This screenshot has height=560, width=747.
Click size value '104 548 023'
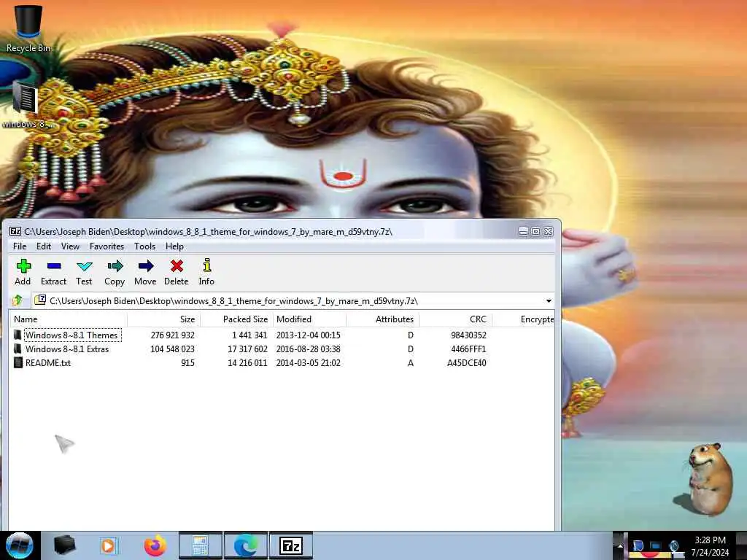(x=172, y=349)
